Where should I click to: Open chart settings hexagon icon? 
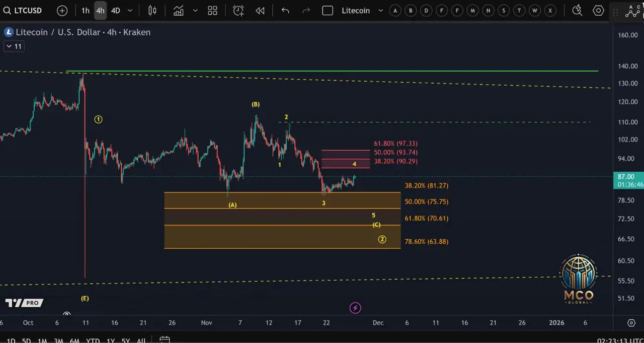pyautogui.click(x=598, y=11)
